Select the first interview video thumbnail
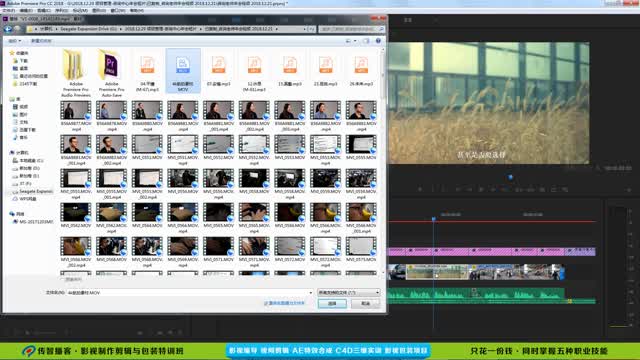Screen dimensions: 640x360 click(x=76, y=110)
